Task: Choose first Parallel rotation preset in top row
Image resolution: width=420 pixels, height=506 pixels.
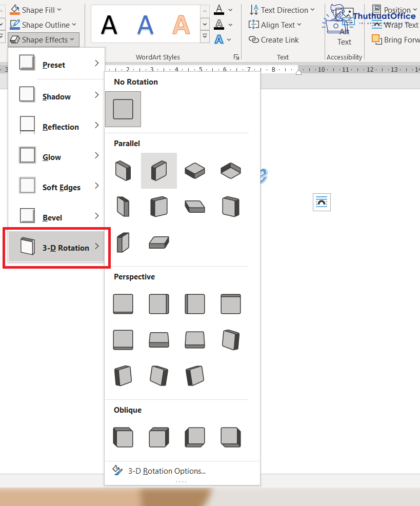Action: (123, 171)
